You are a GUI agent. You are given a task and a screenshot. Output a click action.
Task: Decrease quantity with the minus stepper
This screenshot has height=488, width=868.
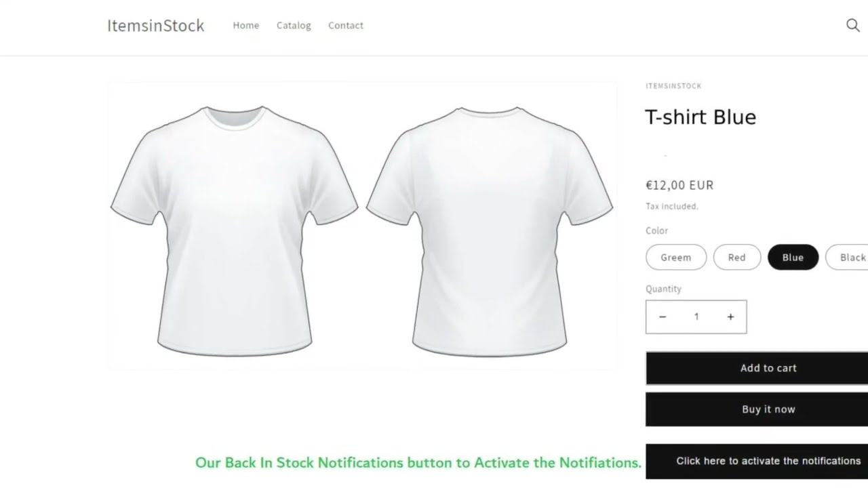[x=663, y=317]
